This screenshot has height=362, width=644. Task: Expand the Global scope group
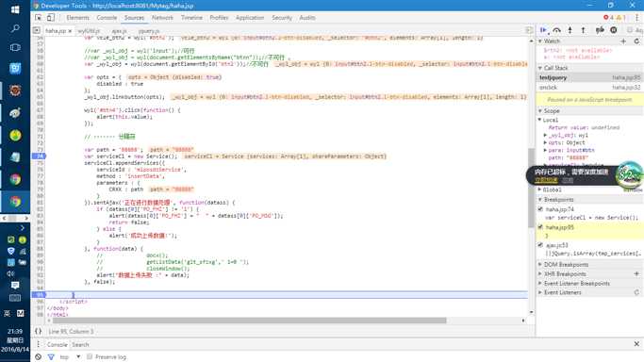coord(540,189)
